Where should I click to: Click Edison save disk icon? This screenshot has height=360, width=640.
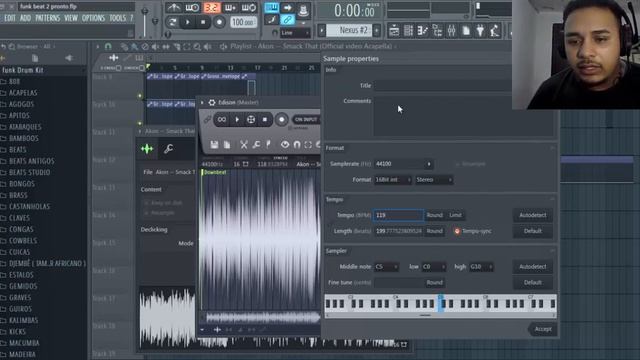[x=214, y=144]
